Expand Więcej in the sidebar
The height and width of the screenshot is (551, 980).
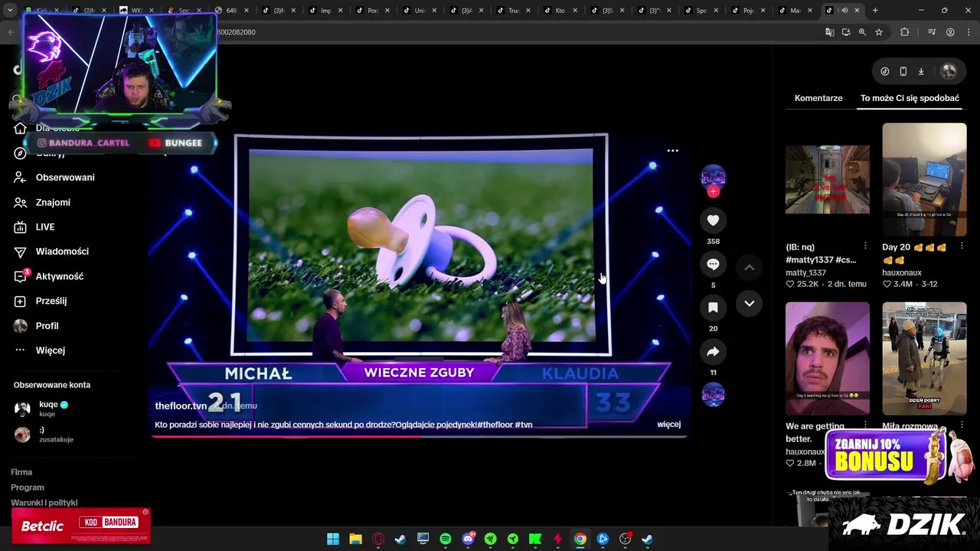(x=40, y=350)
